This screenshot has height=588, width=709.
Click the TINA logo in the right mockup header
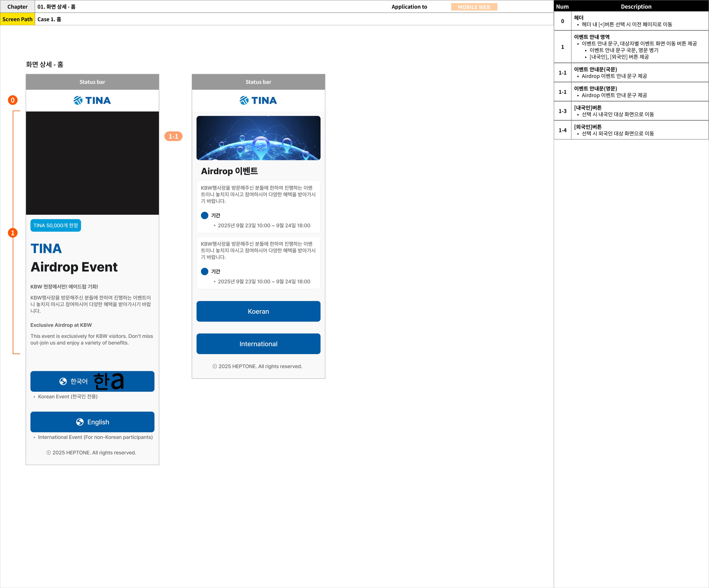pos(258,101)
